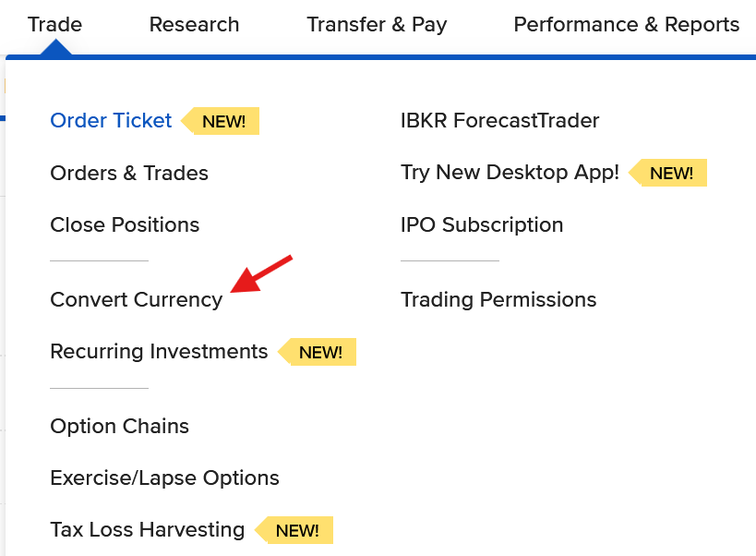Open Tax Loss Harvesting

(x=147, y=530)
